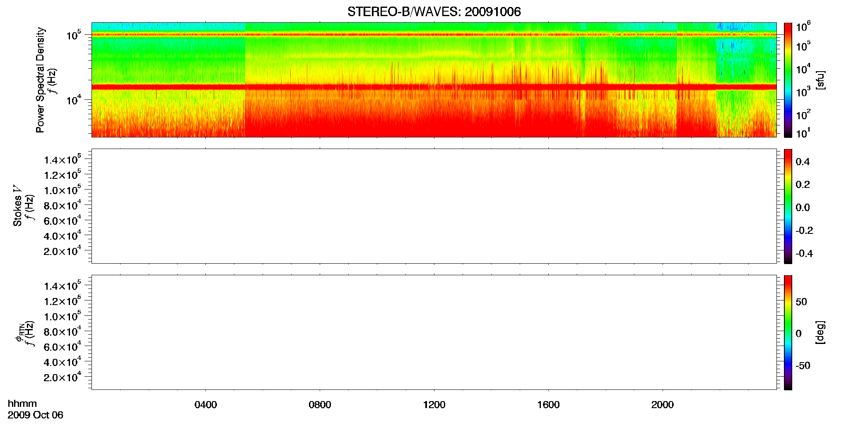The height and width of the screenshot is (447, 868).
Task: Click the 1.4×10^5 tick in φ RTN panel
Action: tap(63, 286)
